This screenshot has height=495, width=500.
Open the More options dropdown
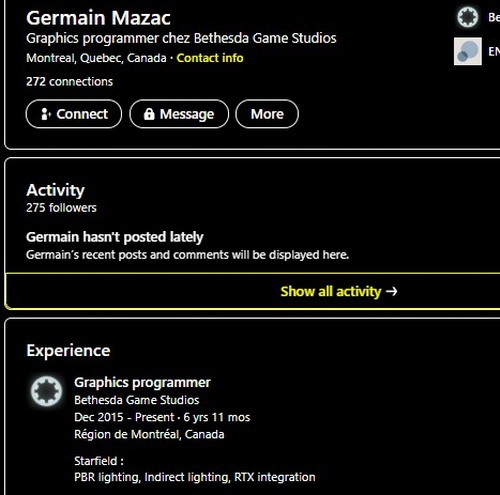(x=267, y=114)
